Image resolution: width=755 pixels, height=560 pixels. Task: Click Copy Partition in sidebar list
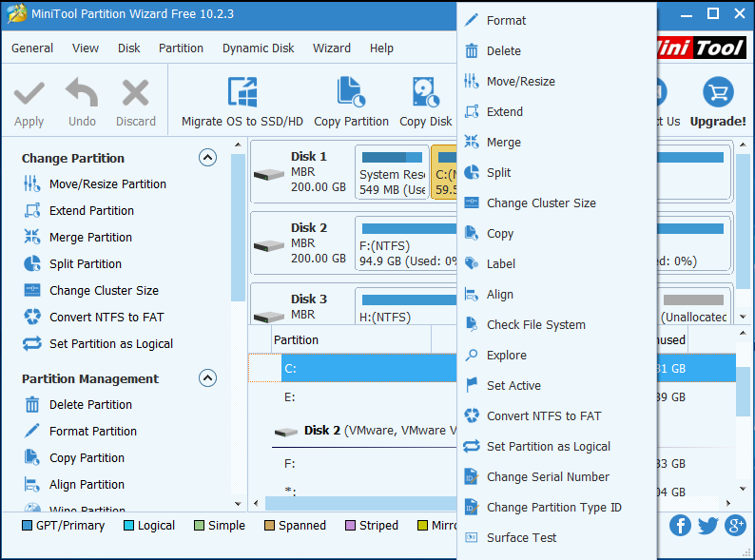(x=73, y=457)
